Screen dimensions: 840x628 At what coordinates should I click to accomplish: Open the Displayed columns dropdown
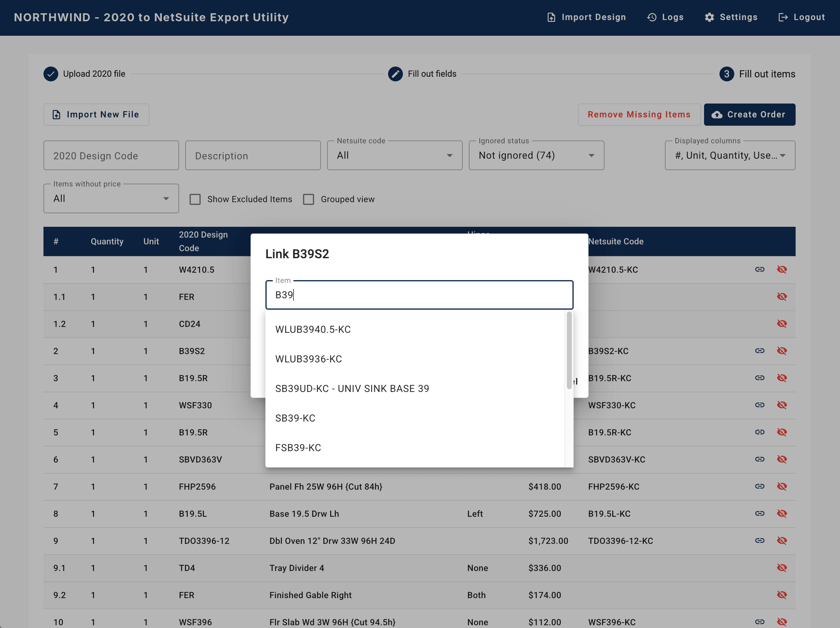pyautogui.click(x=730, y=155)
